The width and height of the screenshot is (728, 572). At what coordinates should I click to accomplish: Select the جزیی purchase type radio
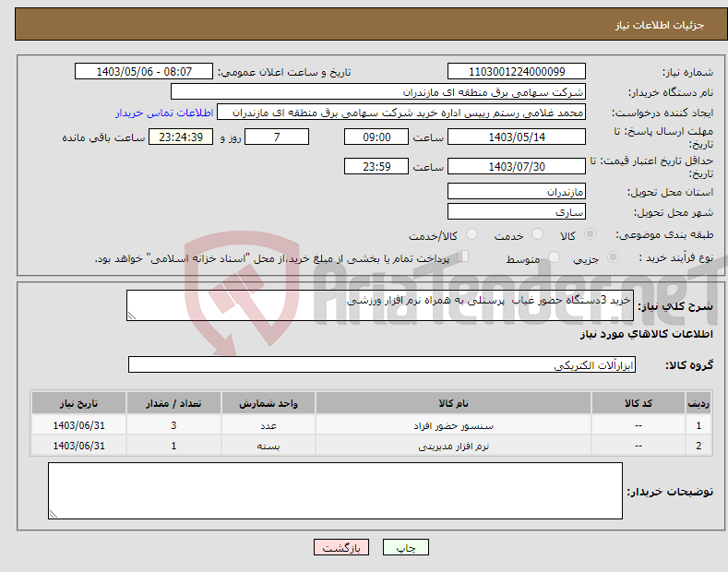click(x=613, y=256)
